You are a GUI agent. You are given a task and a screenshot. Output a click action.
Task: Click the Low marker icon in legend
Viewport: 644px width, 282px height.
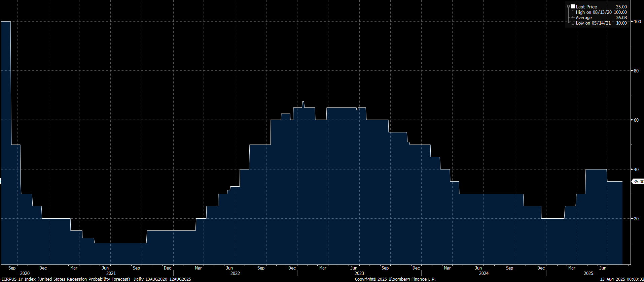(573, 23)
